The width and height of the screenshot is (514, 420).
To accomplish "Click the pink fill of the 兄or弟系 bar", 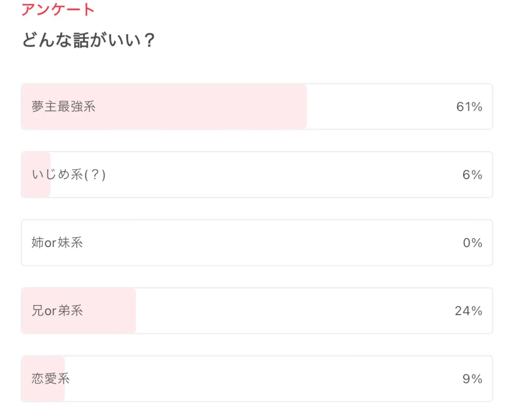I will point(78,311).
